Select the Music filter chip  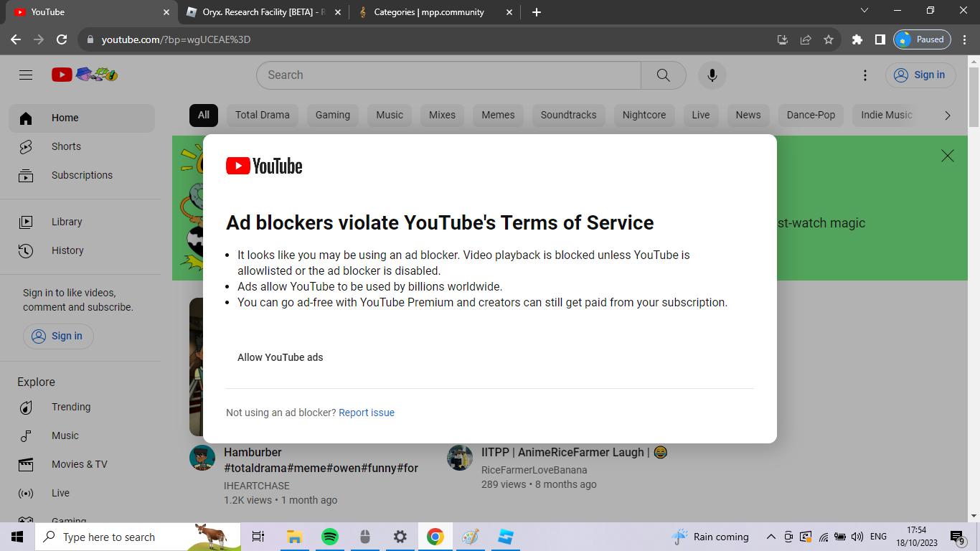pos(390,115)
